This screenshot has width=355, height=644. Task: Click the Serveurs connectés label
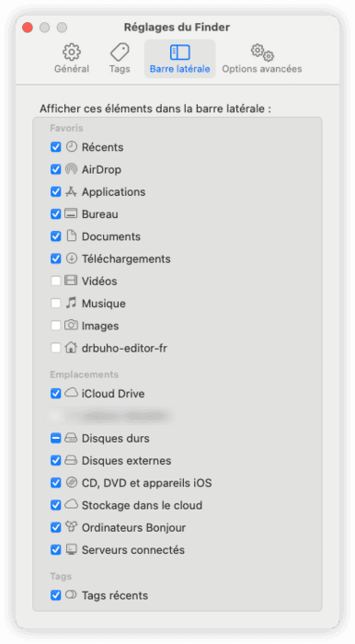[x=133, y=549]
